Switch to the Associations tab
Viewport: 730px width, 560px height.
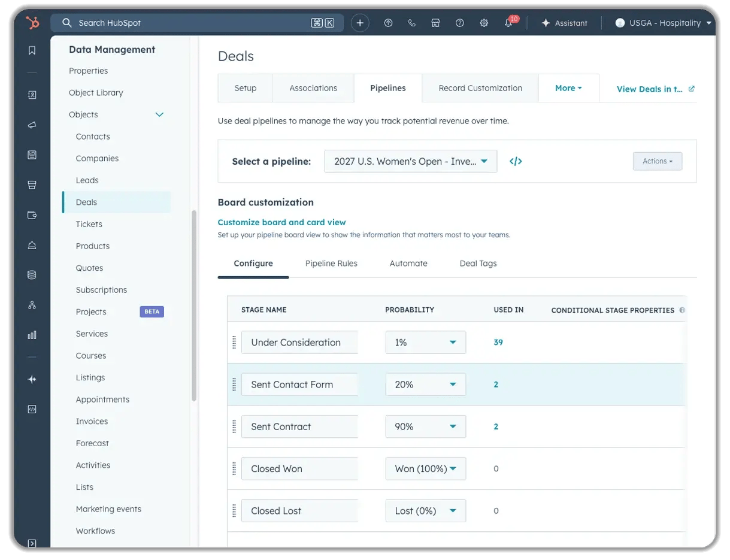click(313, 87)
